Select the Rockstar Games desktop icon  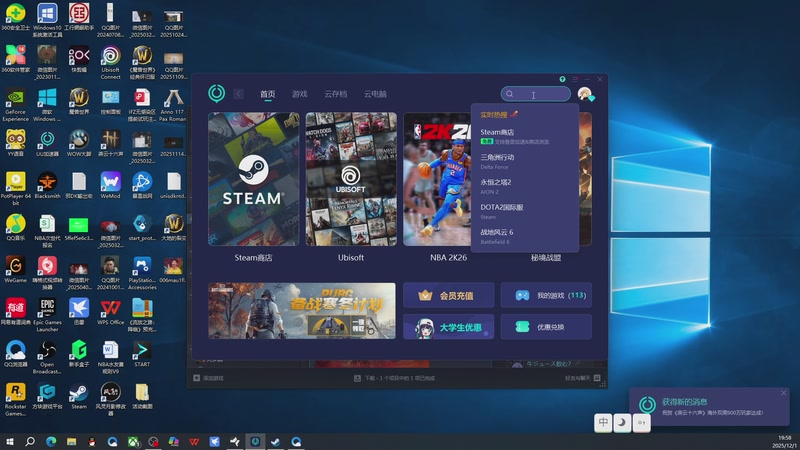point(15,400)
